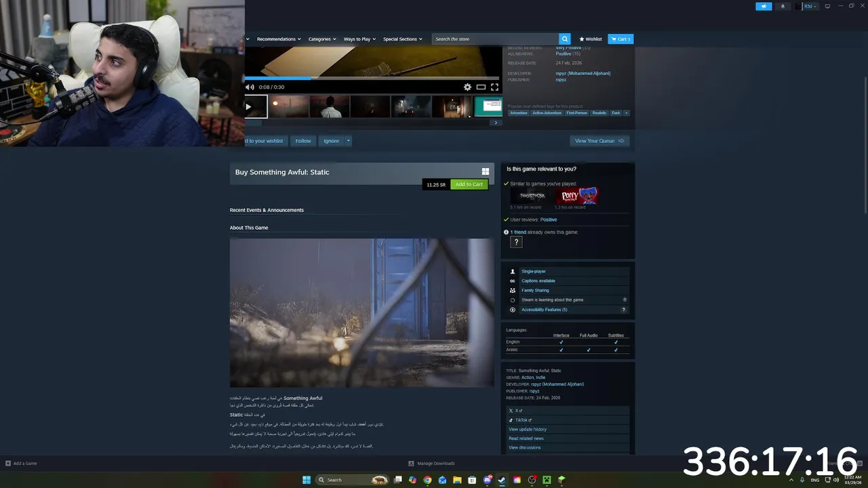Click the store search magnifier button
Image resolution: width=868 pixels, height=488 pixels.
click(x=564, y=39)
